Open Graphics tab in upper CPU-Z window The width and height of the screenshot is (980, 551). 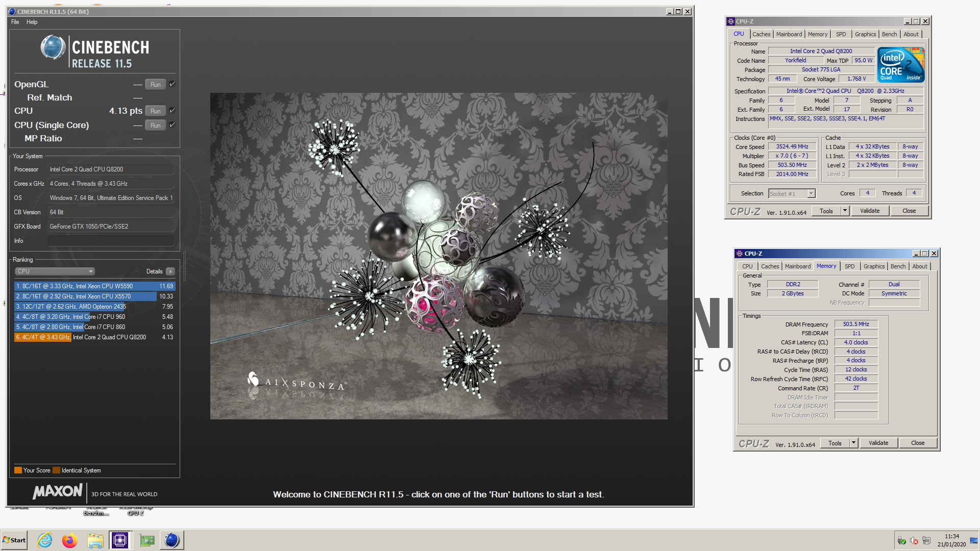(x=865, y=34)
